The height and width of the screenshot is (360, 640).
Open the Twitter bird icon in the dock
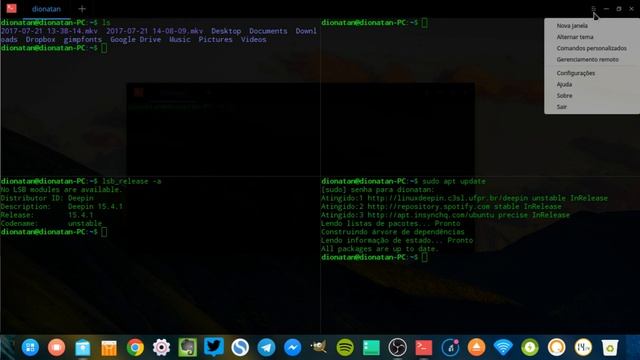coord(213,347)
